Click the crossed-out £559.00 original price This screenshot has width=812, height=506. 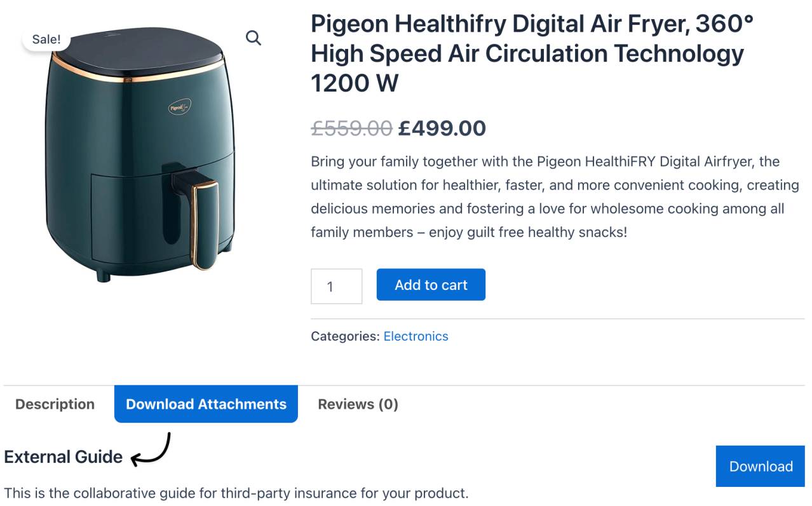pyautogui.click(x=351, y=128)
